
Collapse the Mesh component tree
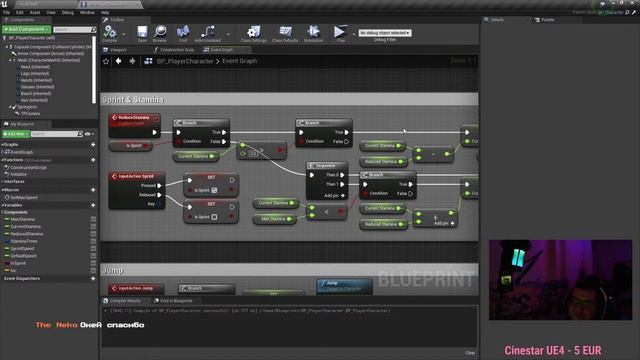tap(10, 60)
